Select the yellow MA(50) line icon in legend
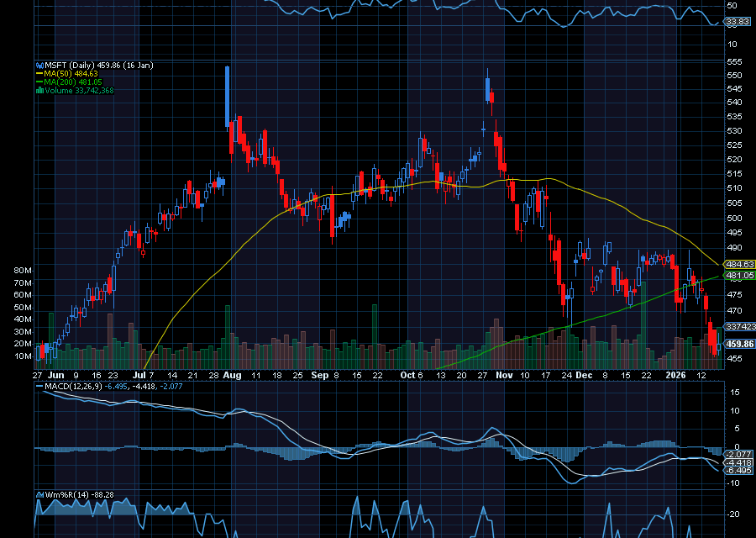 coord(40,74)
